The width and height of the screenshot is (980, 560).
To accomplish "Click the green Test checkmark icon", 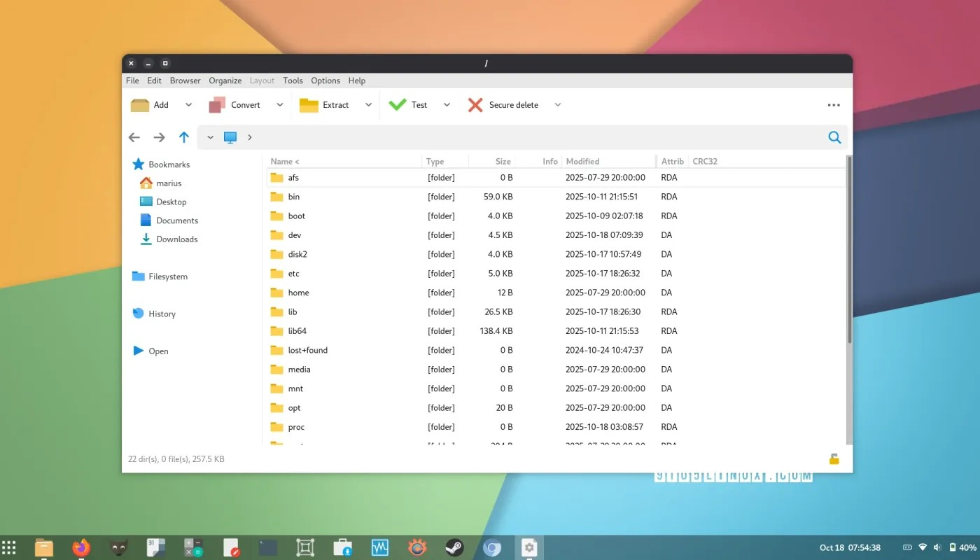I will (x=398, y=105).
